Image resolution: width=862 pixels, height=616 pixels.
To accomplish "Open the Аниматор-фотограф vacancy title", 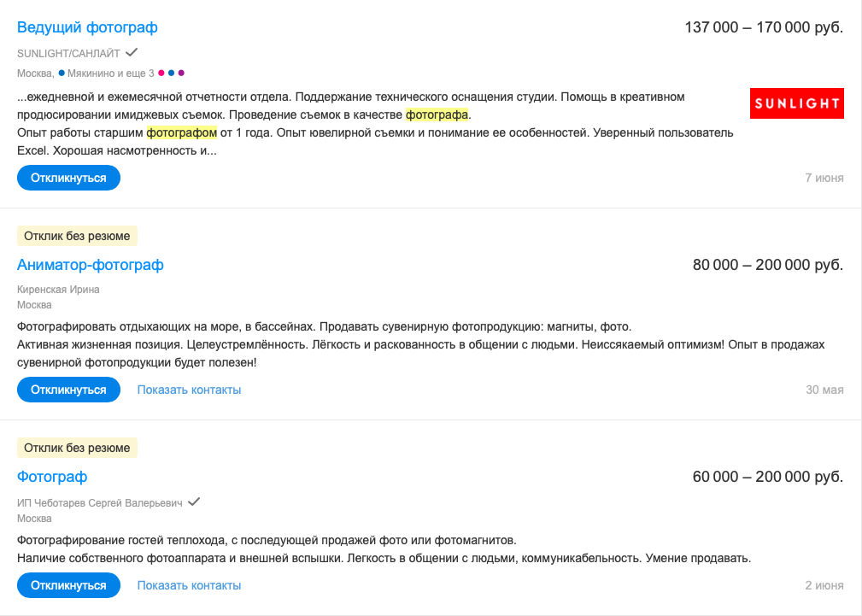I will point(90,265).
